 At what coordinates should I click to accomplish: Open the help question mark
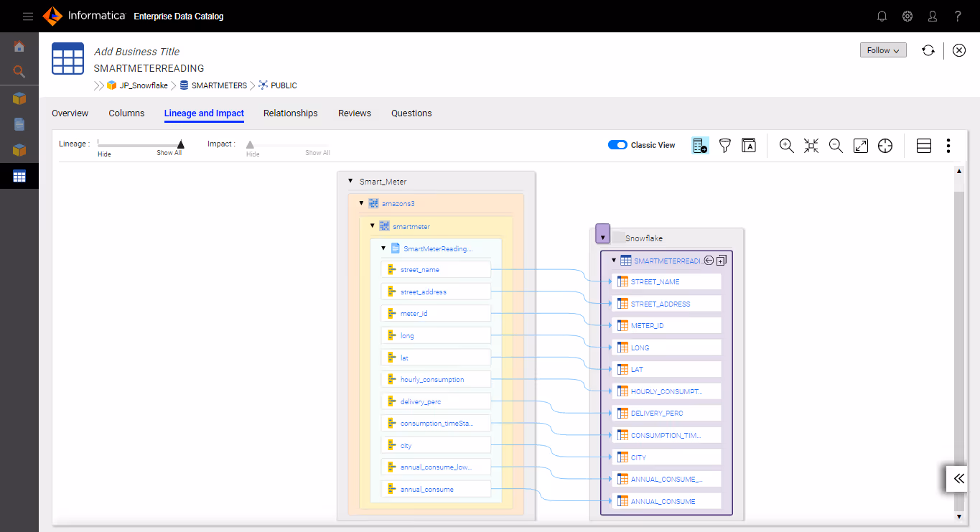(958, 16)
